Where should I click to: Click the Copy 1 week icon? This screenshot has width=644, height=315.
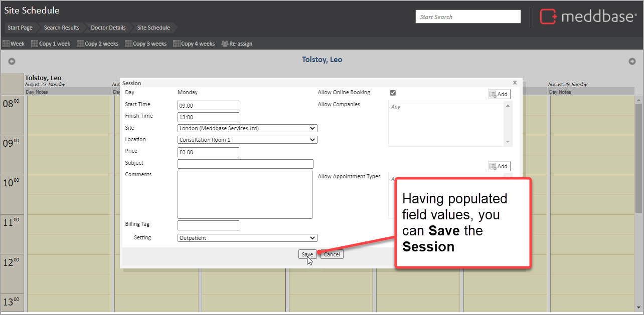tap(35, 44)
